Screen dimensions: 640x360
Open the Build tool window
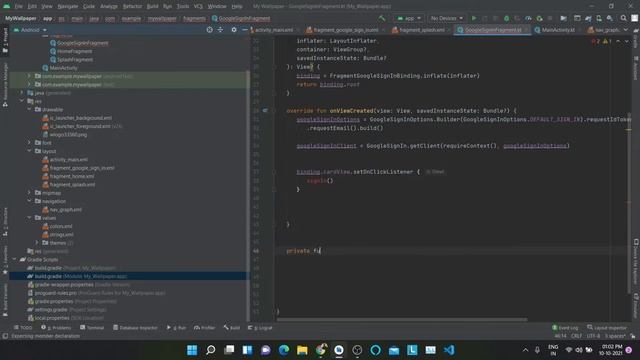point(232,327)
